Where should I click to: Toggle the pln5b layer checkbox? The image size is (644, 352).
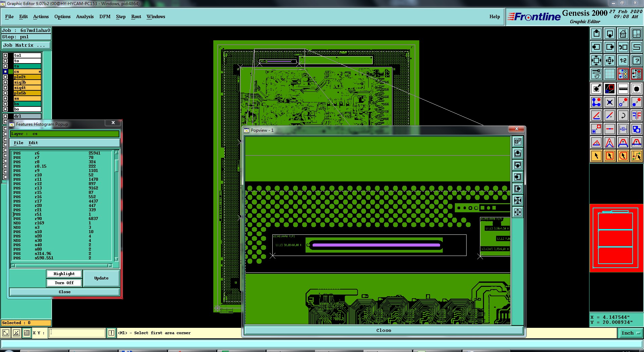click(x=5, y=93)
